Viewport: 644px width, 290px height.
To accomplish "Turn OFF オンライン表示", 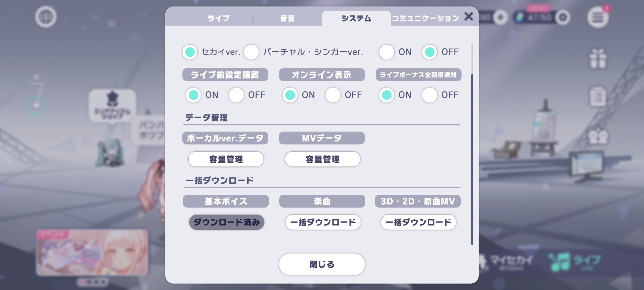I will [x=333, y=95].
